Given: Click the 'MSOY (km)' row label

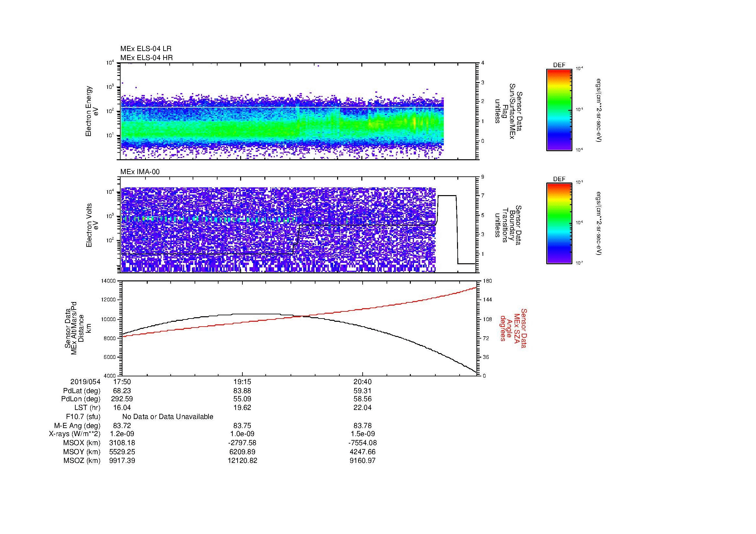Looking at the screenshot, I should [82, 452].
